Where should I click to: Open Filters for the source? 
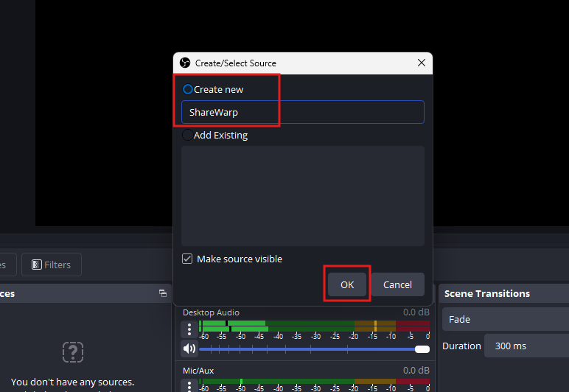pos(51,265)
